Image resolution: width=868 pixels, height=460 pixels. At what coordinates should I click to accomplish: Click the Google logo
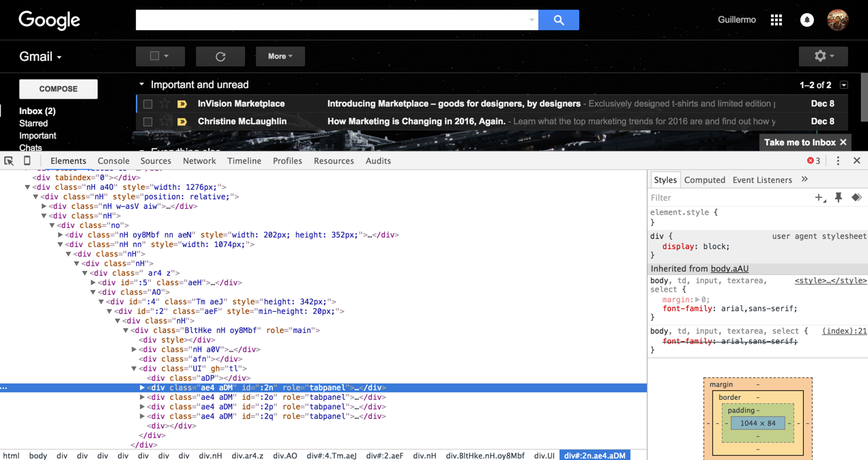(49, 20)
